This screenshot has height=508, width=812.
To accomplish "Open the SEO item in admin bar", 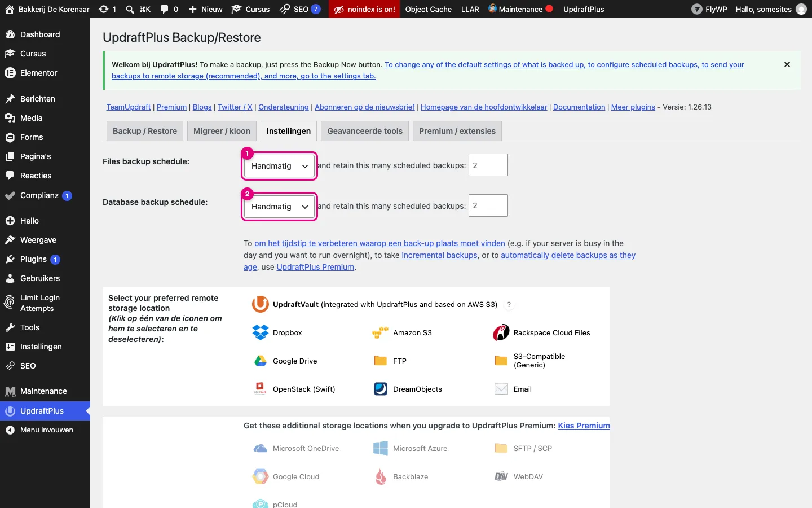I will point(300,9).
